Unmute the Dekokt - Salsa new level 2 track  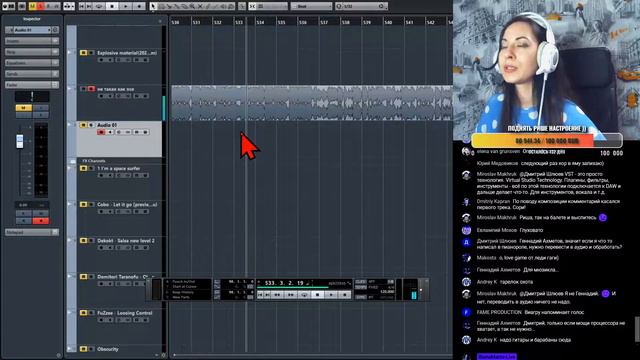coord(83,240)
